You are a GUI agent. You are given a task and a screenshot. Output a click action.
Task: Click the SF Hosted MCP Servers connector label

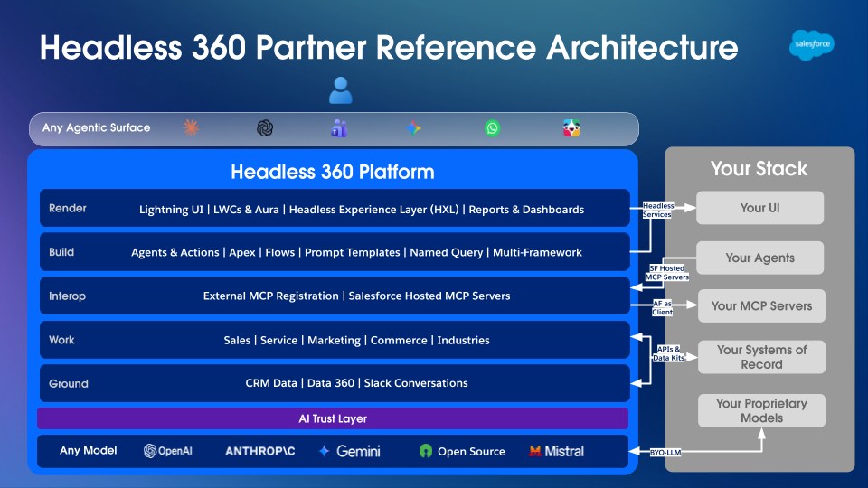click(x=667, y=273)
